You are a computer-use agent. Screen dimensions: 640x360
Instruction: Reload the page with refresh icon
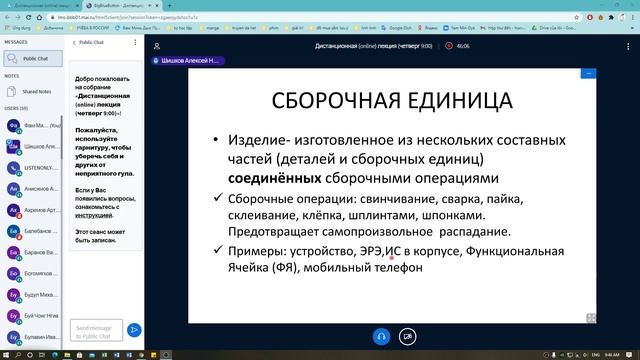29,18
